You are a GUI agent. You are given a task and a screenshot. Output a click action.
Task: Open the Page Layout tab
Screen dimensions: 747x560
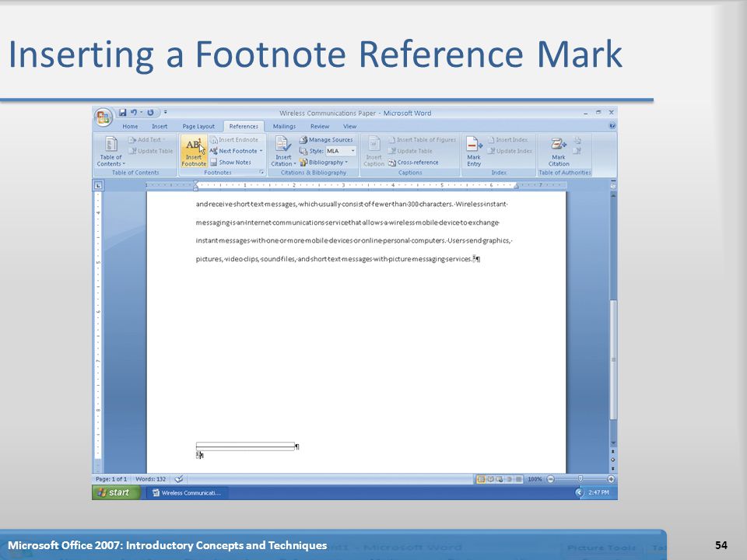pos(198,126)
